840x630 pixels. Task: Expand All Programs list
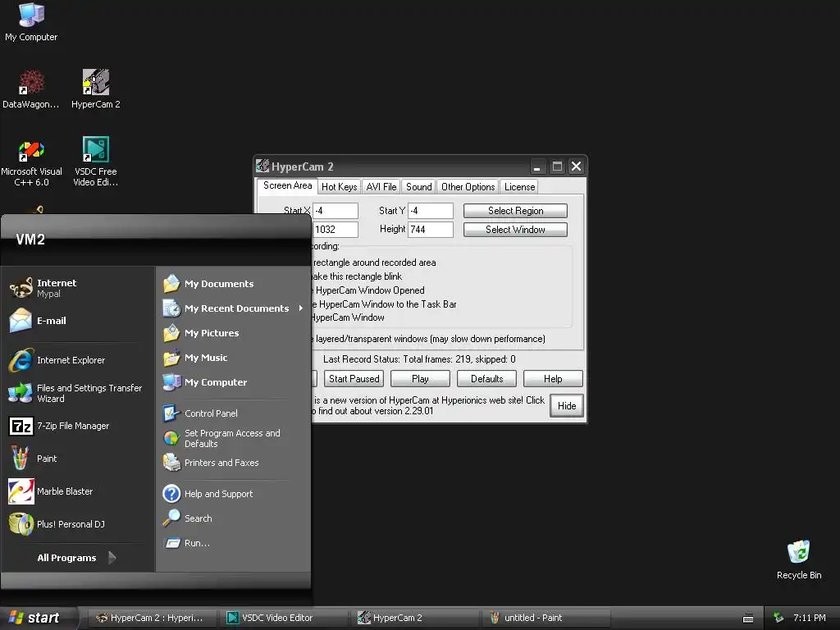(x=76, y=558)
